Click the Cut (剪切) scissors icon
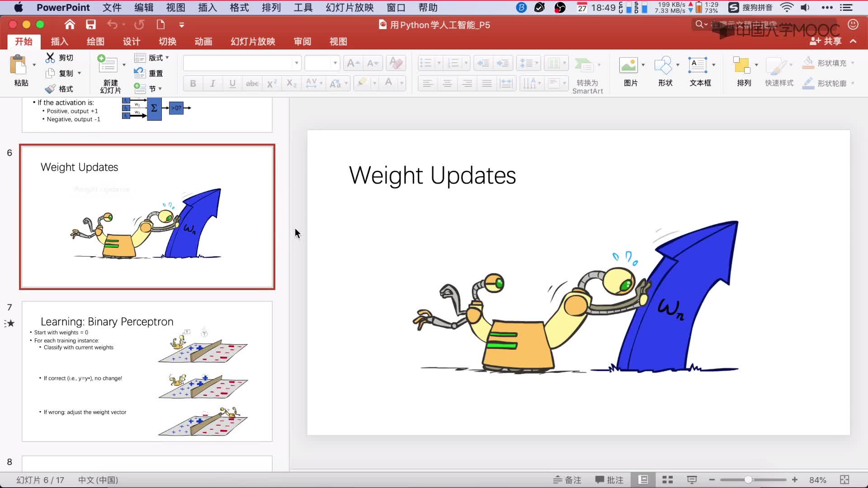The width and height of the screenshot is (868, 488). (50, 57)
